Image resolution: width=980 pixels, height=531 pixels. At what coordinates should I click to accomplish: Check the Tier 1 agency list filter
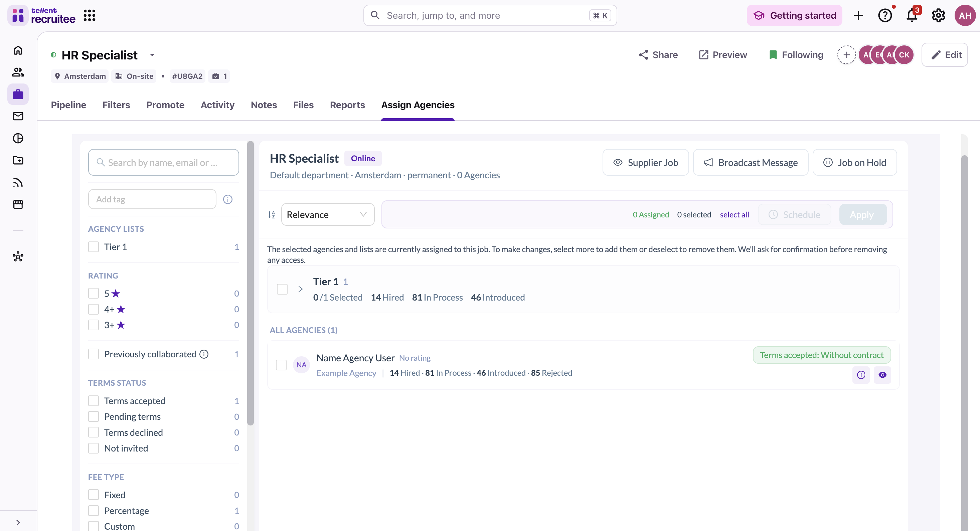tap(94, 247)
